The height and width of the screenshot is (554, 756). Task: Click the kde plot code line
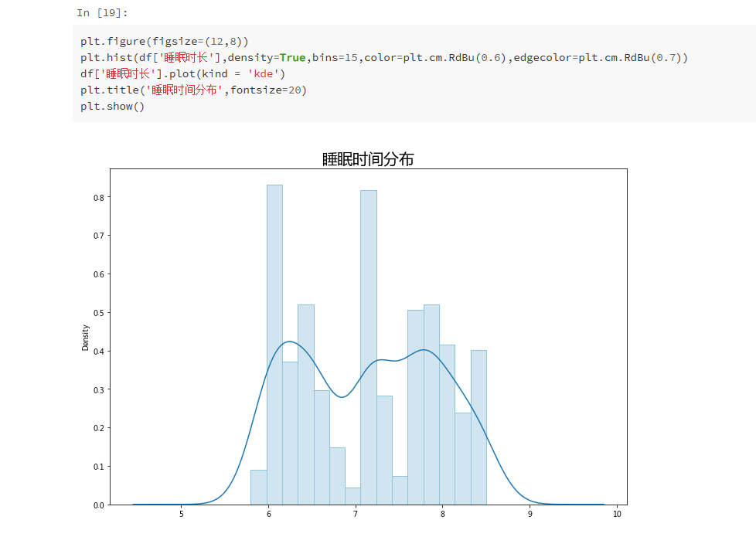click(x=182, y=73)
